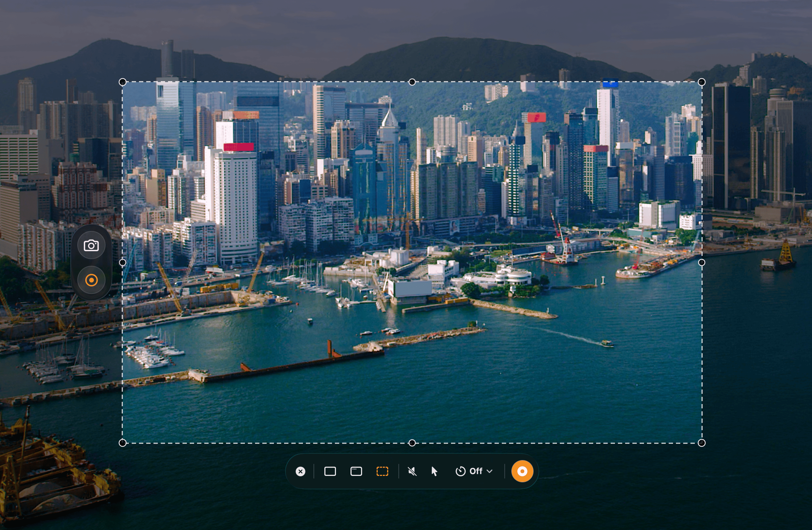
Task: Toggle cursor visibility in the recording
Action: [434, 471]
